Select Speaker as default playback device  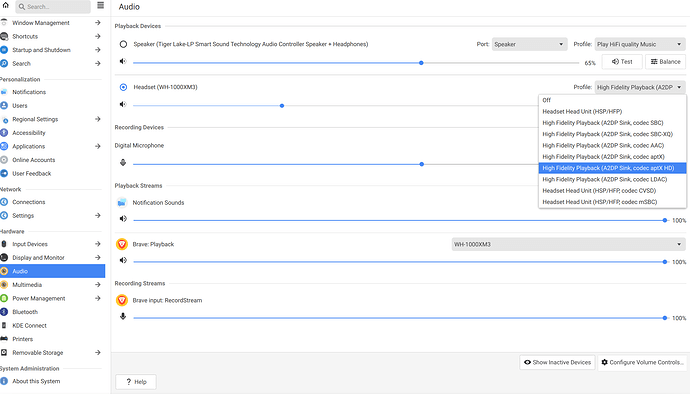click(123, 44)
